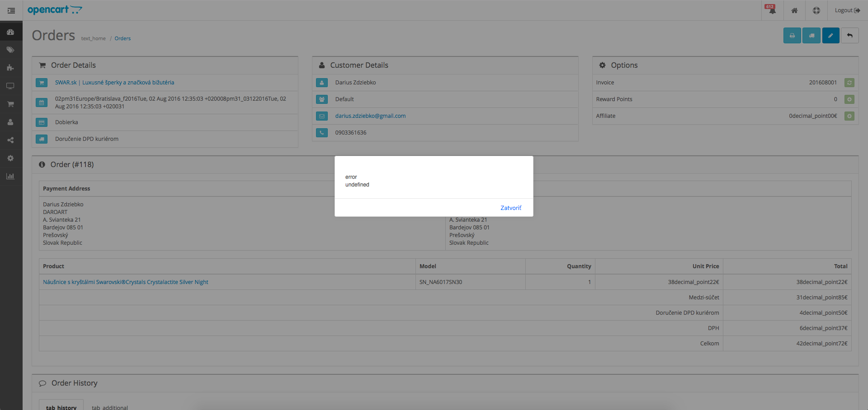This screenshot has height=410, width=868.
Task: Click the Payment Address heading
Action: click(66, 189)
